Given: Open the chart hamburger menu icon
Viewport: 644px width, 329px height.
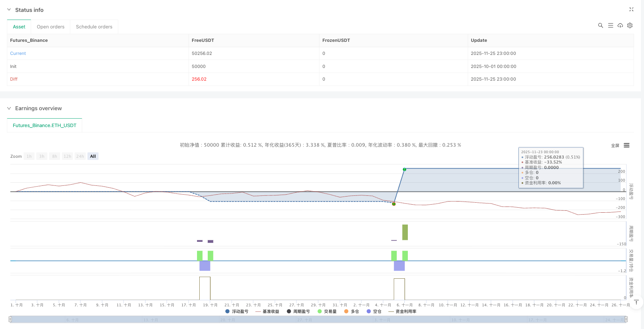Looking at the screenshot, I should [626, 145].
